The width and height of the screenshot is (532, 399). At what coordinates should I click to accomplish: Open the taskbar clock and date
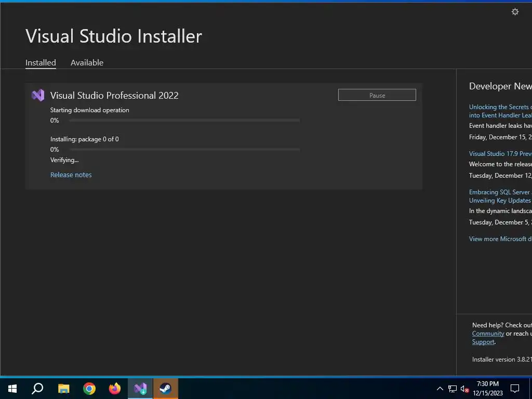coord(487,389)
